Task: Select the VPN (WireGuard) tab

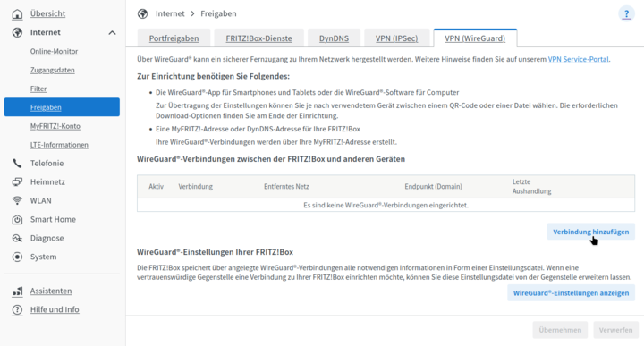Action: pyautogui.click(x=475, y=38)
